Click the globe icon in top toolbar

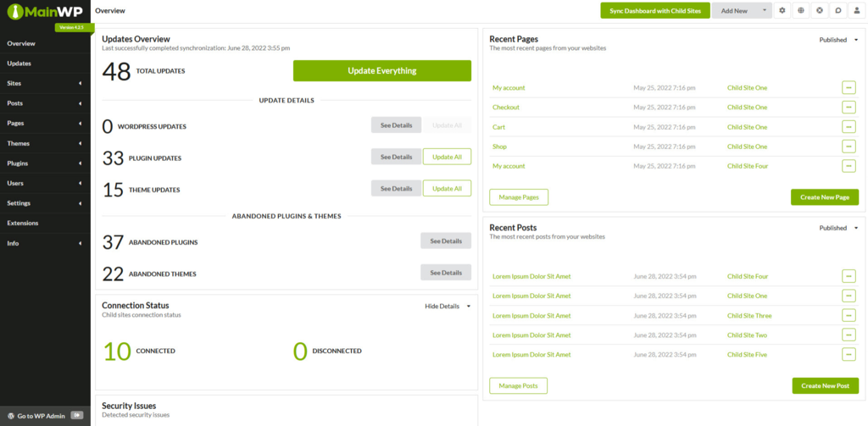click(801, 10)
